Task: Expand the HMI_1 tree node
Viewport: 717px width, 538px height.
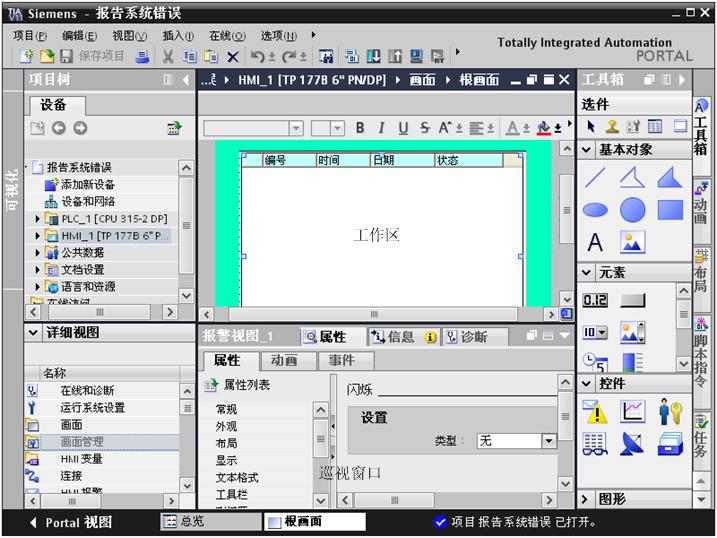Action: 37,236
